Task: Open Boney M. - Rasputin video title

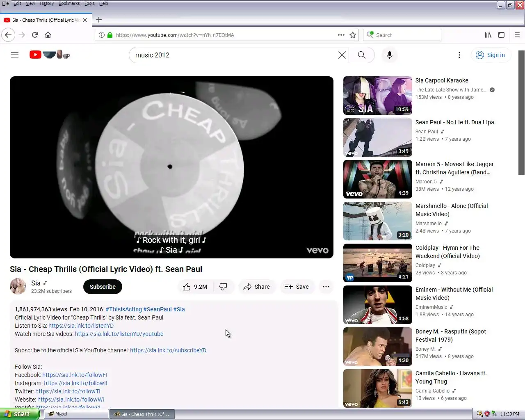Action: 451,336
